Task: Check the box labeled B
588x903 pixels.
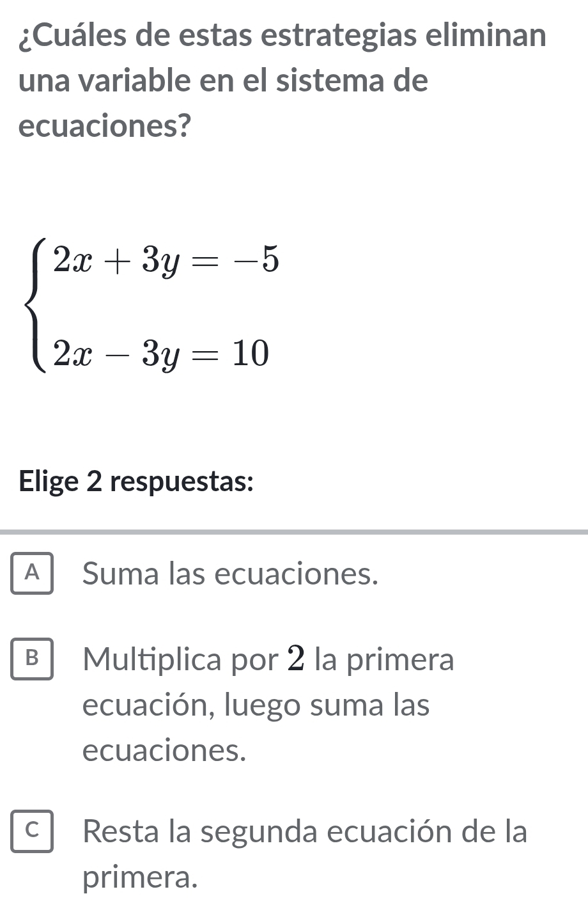Action: (x=32, y=659)
